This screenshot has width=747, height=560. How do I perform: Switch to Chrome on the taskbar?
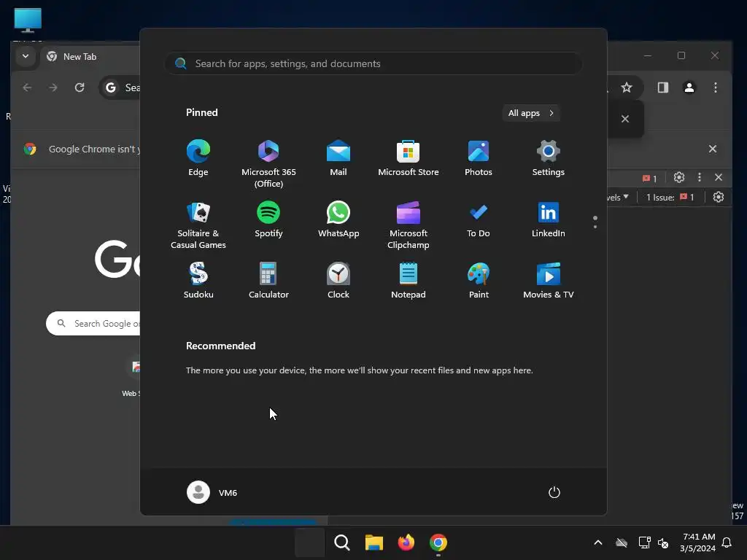438,542
